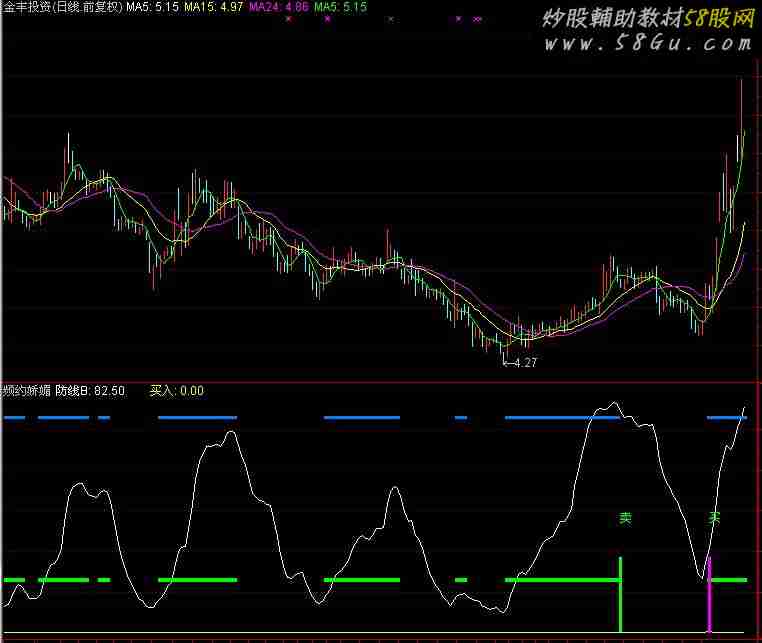Click the 防线B: 82.50 indicator value

(x=90, y=391)
